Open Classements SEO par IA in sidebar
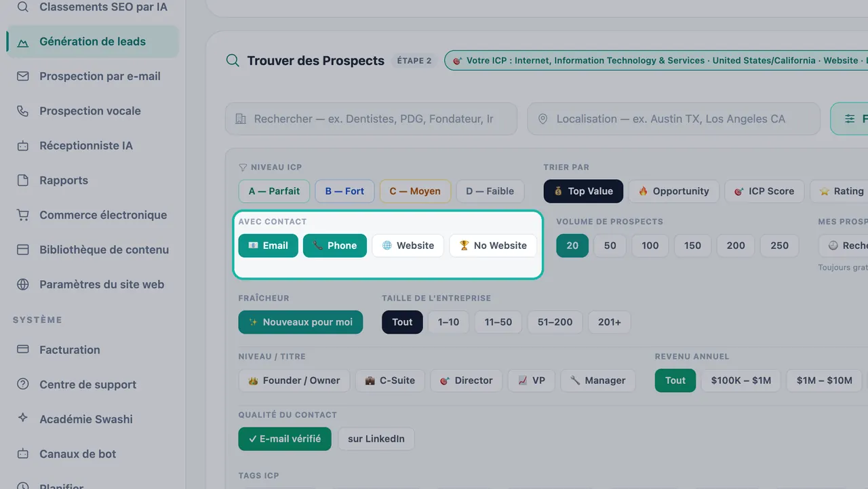The height and width of the screenshot is (489, 868). [x=92, y=7]
